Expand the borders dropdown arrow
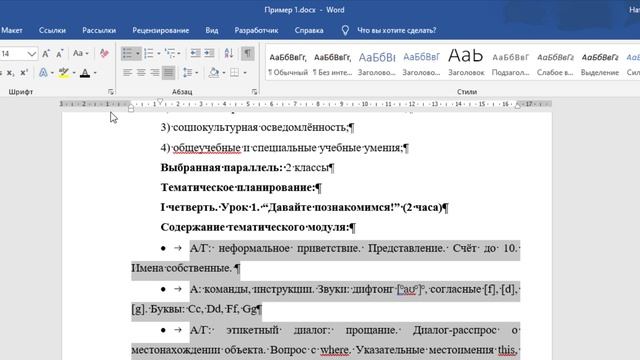The image size is (640, 360). [245, 73]
